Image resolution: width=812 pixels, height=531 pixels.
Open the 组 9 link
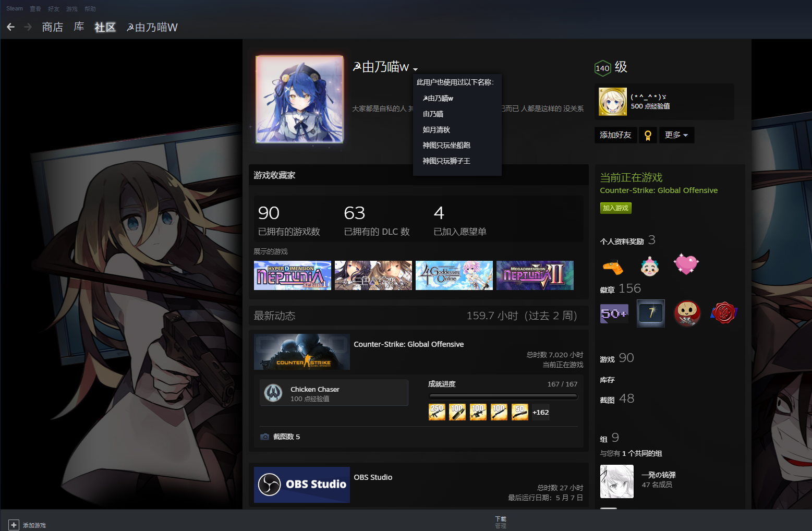click(610, 438)
